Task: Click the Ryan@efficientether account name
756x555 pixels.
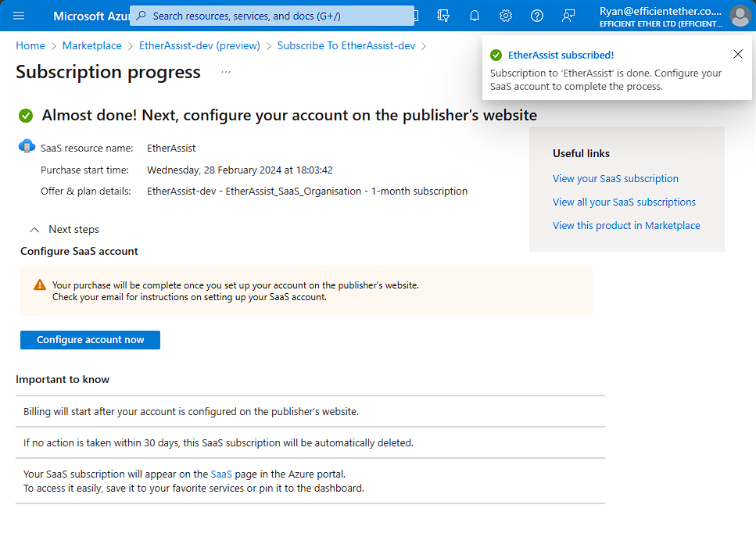Action: (x=661, y=11)
